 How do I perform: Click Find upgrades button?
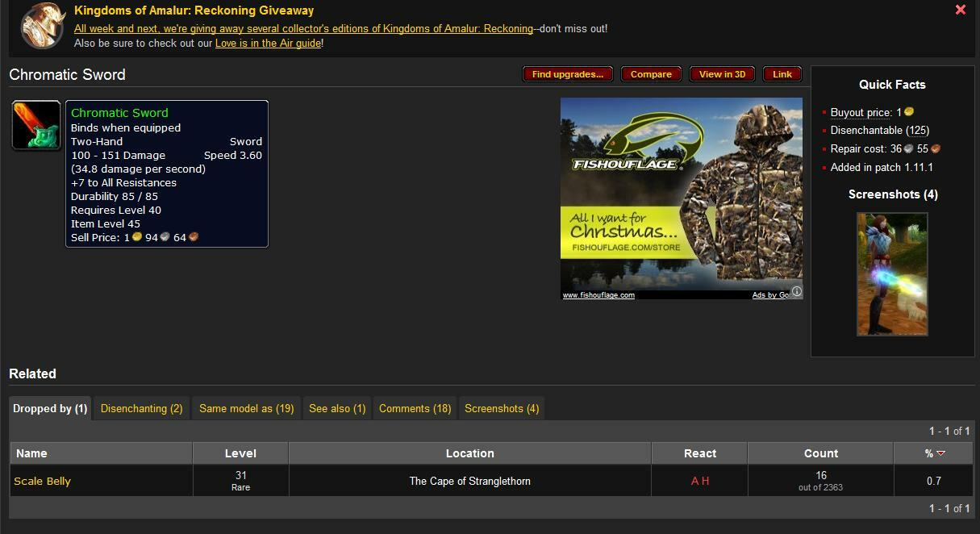pos(567,74)
